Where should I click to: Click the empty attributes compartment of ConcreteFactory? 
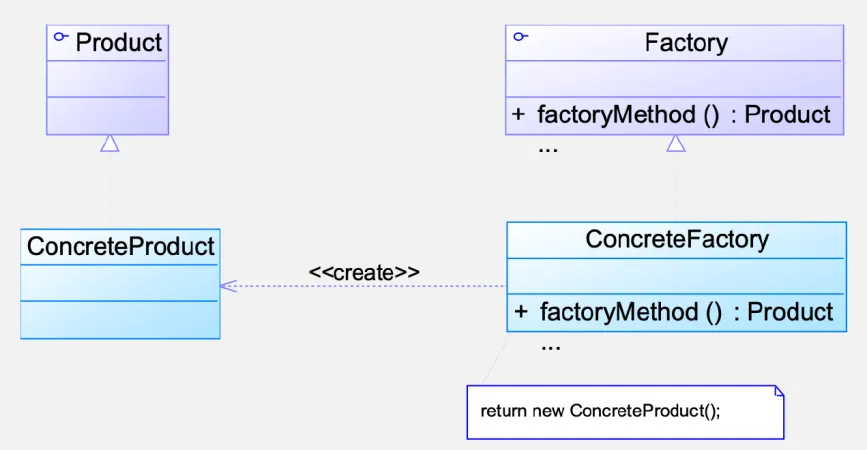[x=676, y=277]
